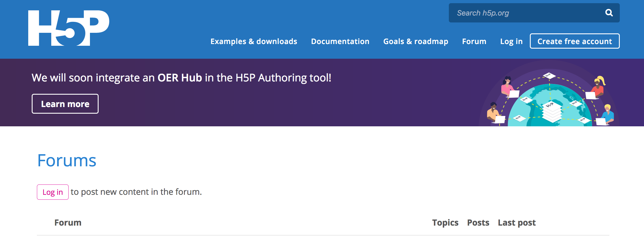Click the Learn more banner button
The height and width of the screenshot is (242, 644).
tap(65, 104)
